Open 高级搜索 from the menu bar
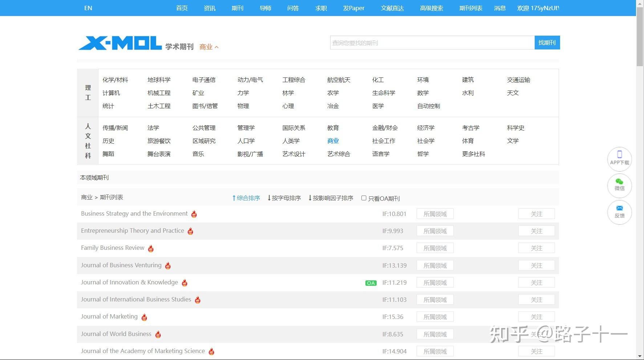Viewport: 644px width, 360px height. coord(432,8)
